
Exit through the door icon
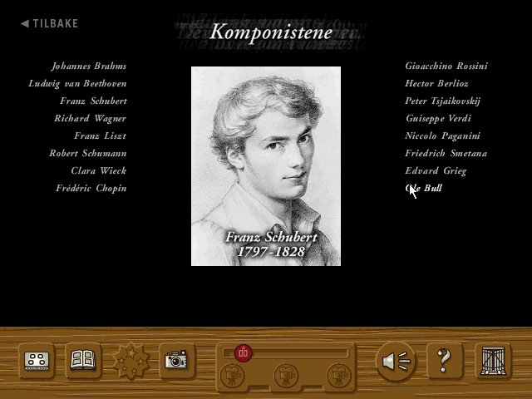pyautogui.click(x=493, y=361)
